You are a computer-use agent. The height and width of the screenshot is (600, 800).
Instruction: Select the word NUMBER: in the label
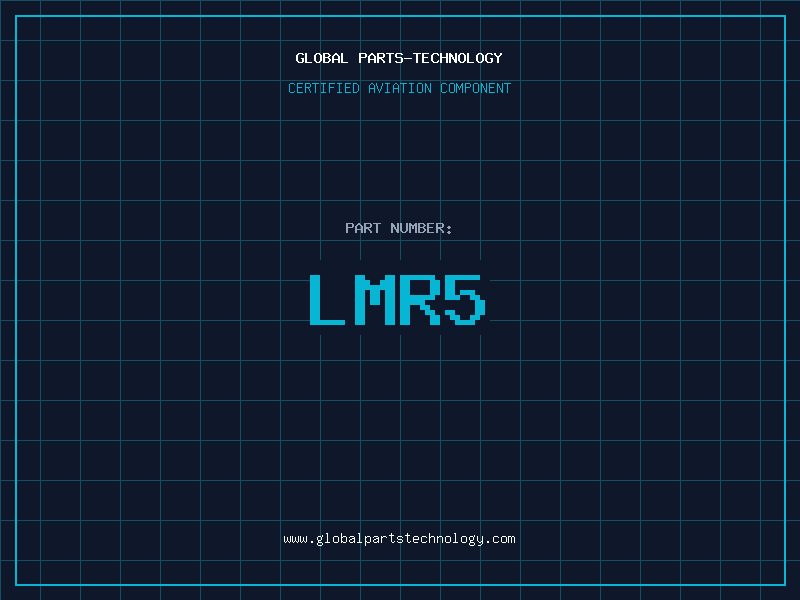point(421,228)
